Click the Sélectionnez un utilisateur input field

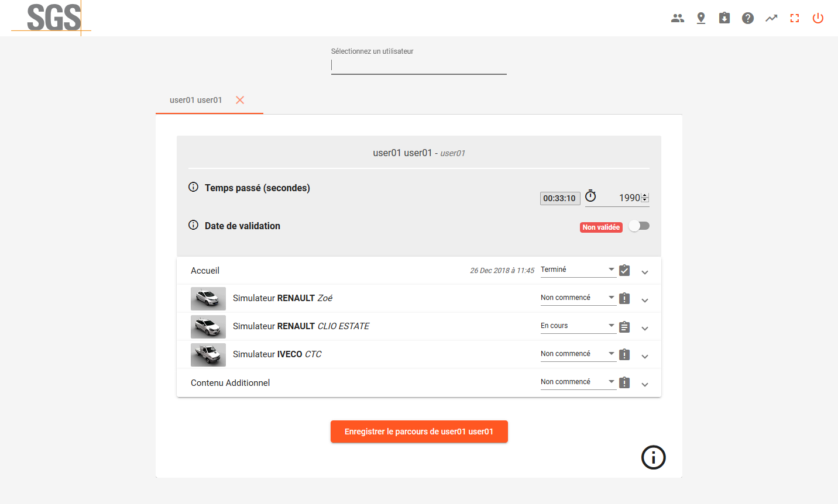(419, 65)
